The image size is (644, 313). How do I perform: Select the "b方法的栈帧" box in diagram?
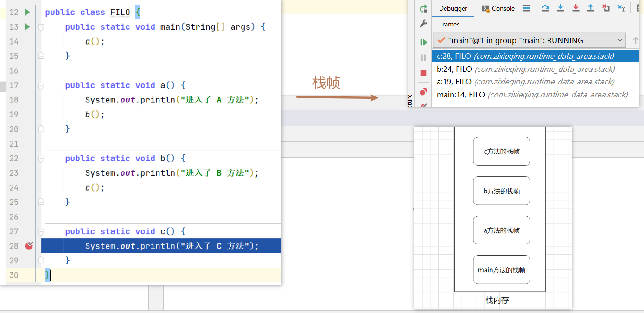[x=502, y=191]
